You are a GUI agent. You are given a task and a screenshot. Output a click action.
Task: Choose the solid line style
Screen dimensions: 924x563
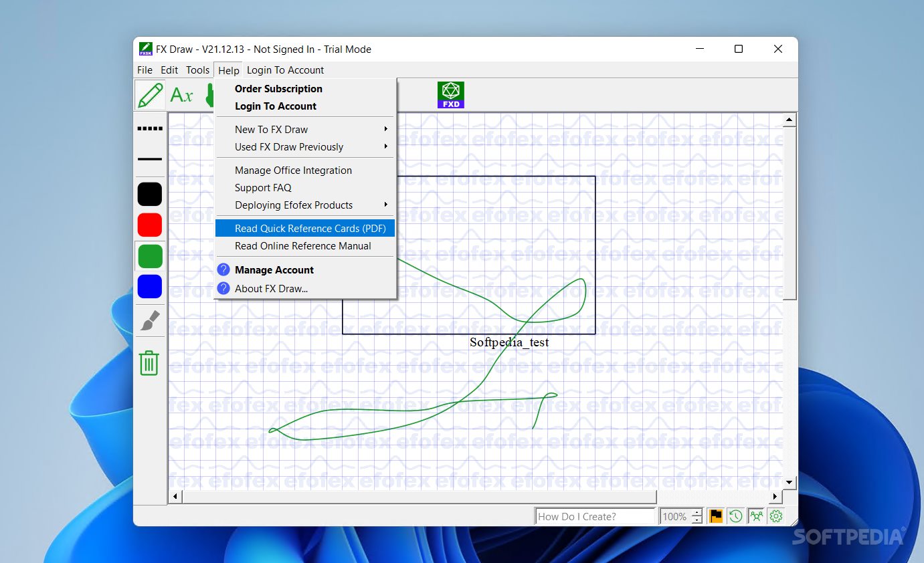pos(150,159)
